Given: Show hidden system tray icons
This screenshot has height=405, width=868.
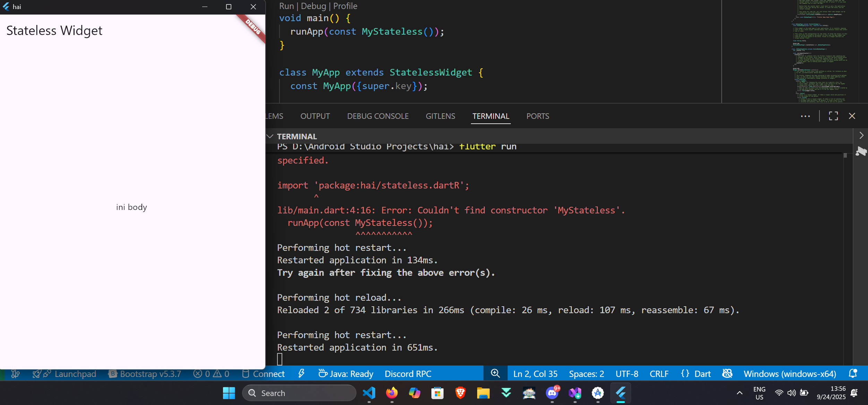Looking at the screenshot, I should coord(739,393).
